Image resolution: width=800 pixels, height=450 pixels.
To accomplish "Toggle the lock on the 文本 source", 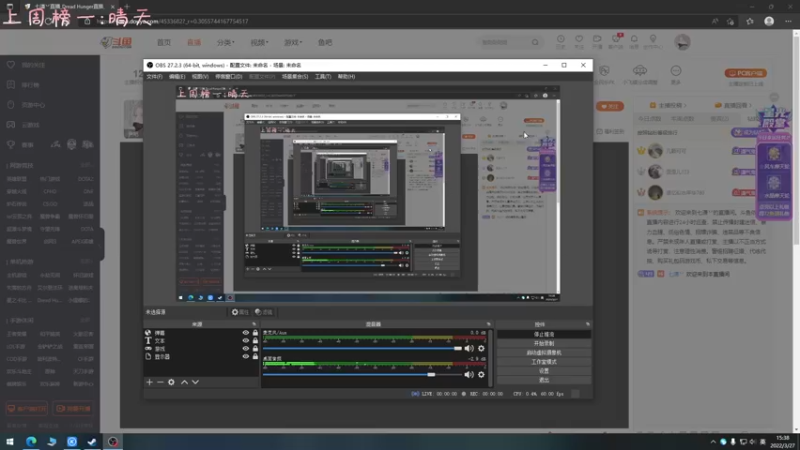I will pos(255,340).
